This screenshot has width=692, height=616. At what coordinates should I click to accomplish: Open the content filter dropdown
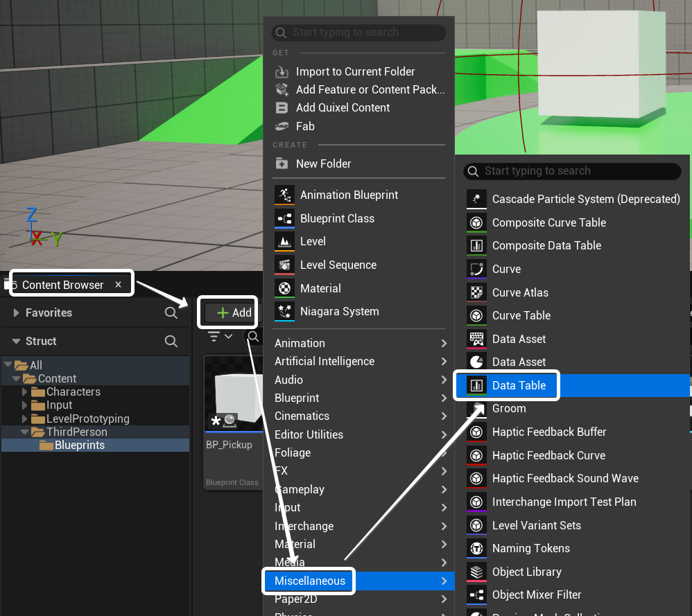[220, 337]
